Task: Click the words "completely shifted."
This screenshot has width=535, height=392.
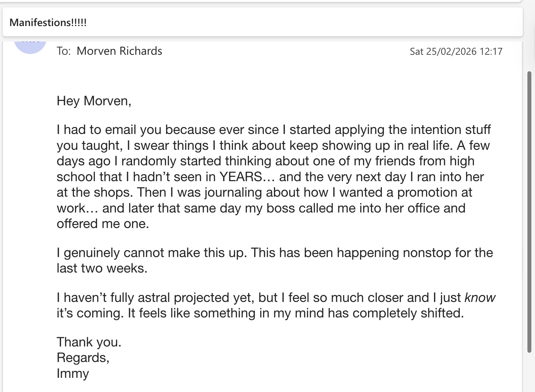Action: [408, 313]
